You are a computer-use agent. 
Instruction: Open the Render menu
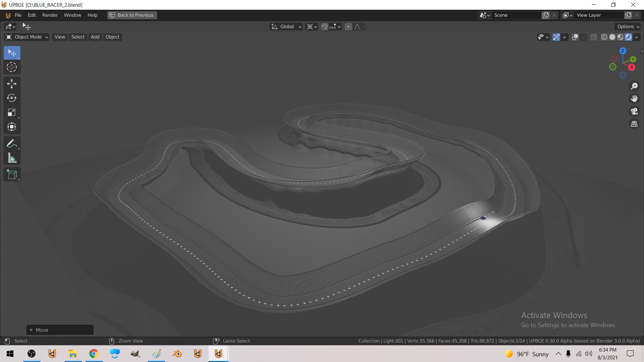pos(50,15)
